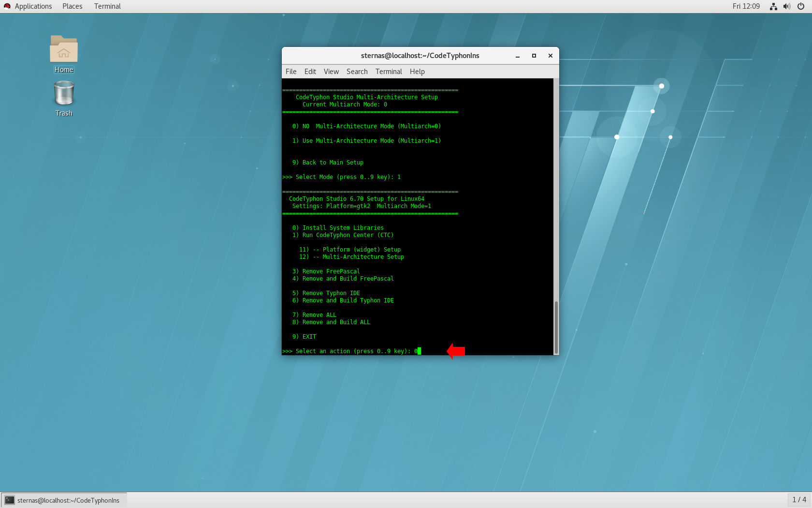The image size is (812, 508).
Task: Click the 1 / 4 workspace switcher
Action: point(799,500)
